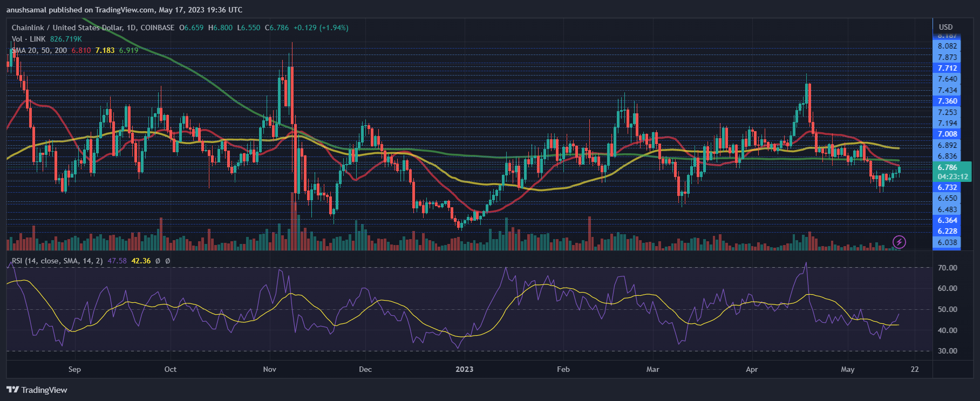Image resolution: width=980 pixels, height=401 pixels.
Task: Click the highlighted 6.364 price level label
Action: (x=947, y=220)
